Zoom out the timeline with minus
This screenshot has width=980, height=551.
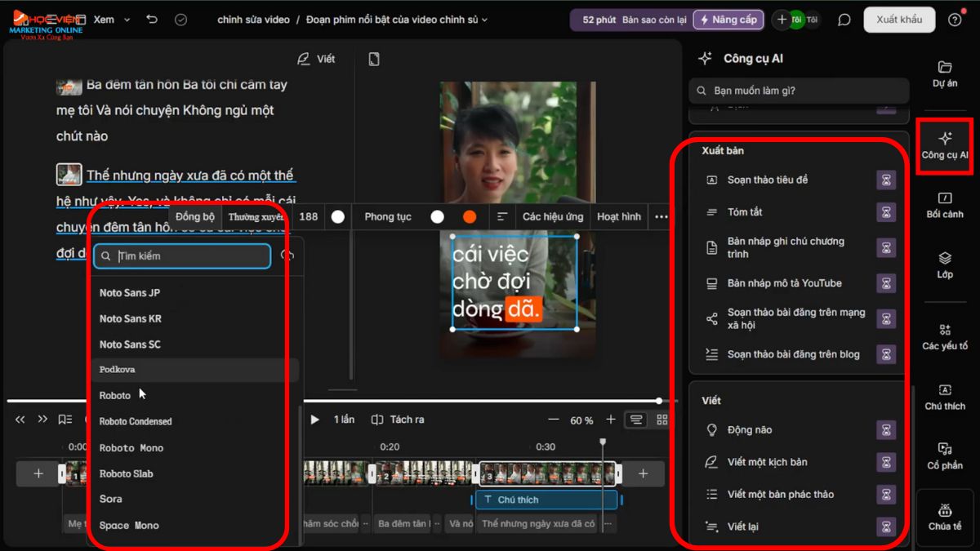553,420
